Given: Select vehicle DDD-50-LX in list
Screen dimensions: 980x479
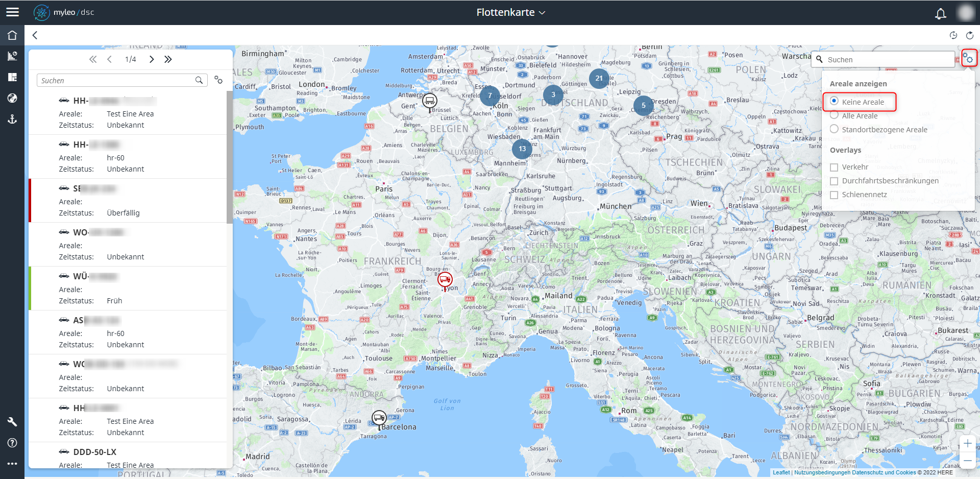Looking at the screenshot, I should [128, 456].
